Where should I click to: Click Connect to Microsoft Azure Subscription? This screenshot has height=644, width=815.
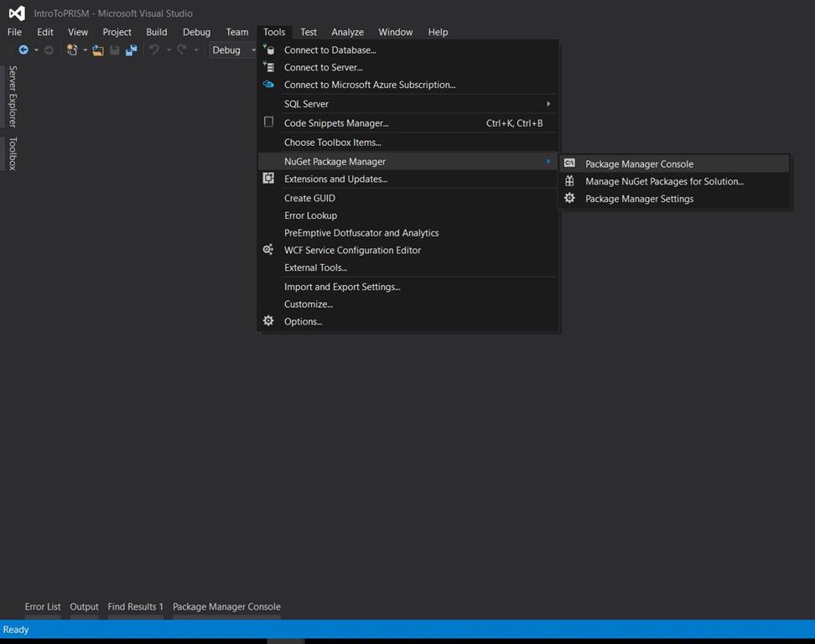[x=369, y=84]
